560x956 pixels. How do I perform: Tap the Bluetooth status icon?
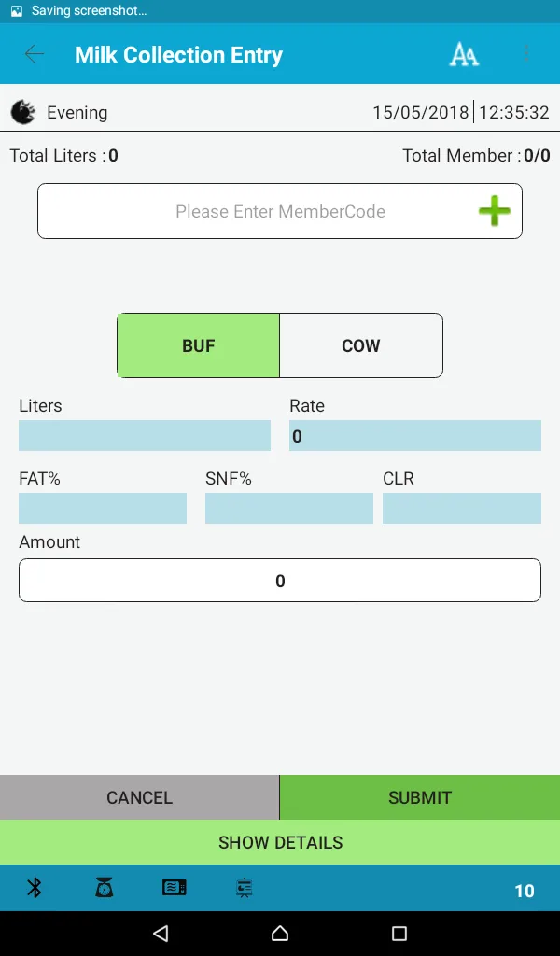pos(35,888)
